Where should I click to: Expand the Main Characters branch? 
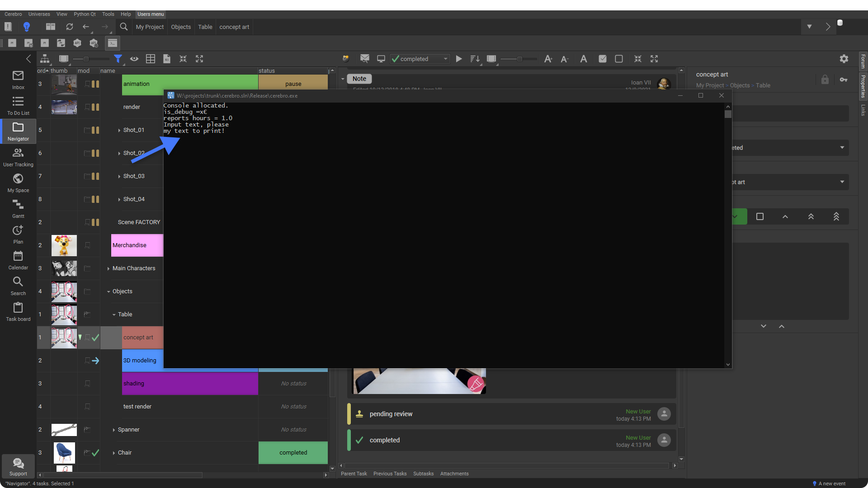(x=108, y=268)
